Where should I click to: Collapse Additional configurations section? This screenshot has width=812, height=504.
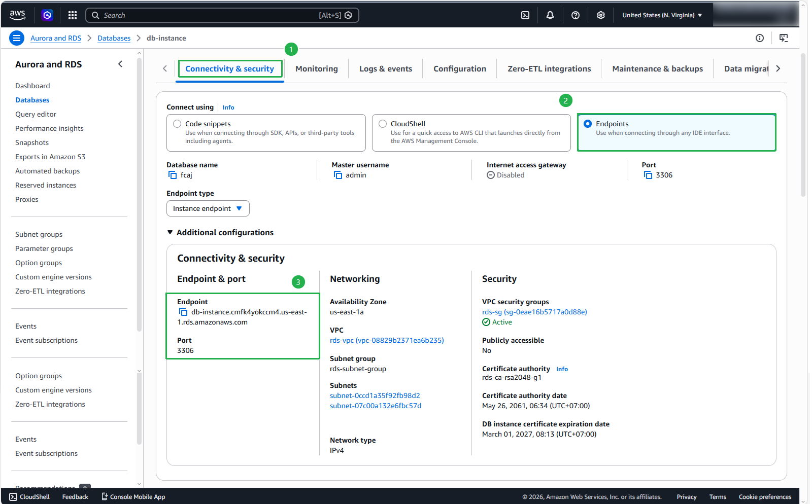coord(220,232)
